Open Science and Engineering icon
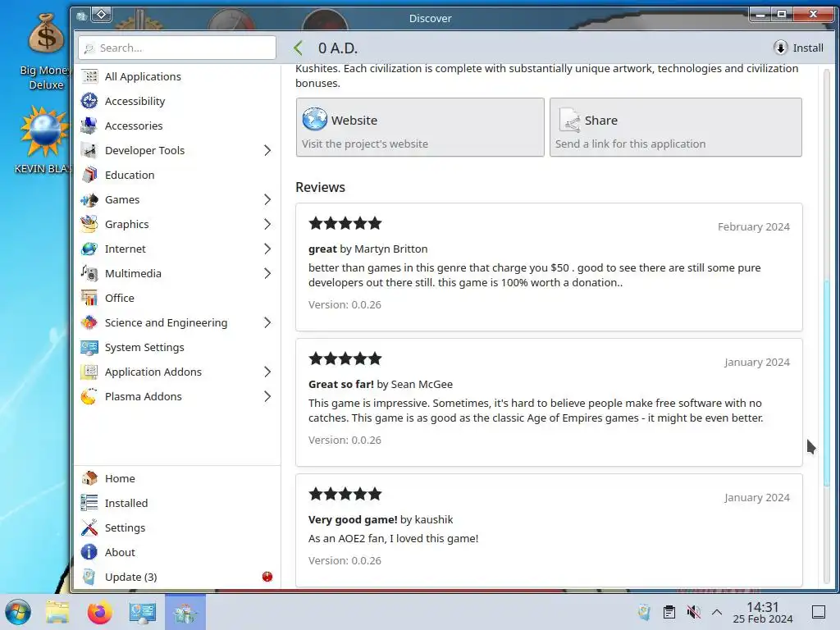 tap(89, 323)
